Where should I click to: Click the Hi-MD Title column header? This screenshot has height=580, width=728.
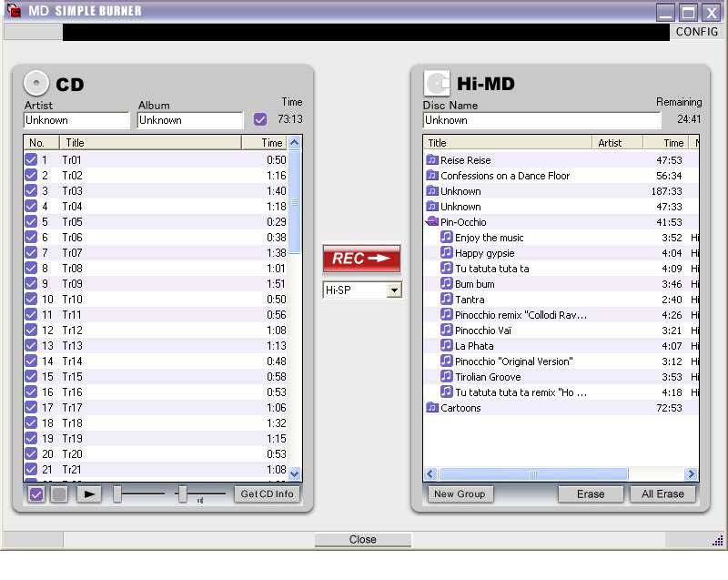508,143
